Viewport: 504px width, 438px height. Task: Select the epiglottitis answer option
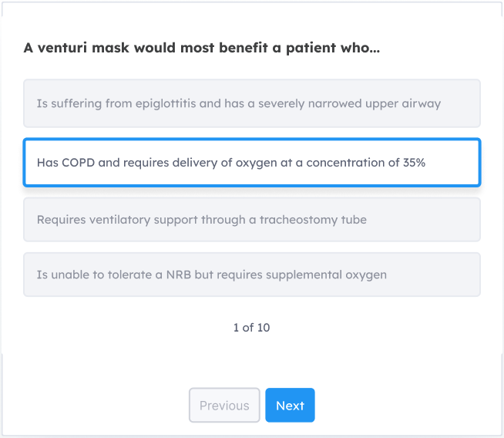tap(251, 103)
